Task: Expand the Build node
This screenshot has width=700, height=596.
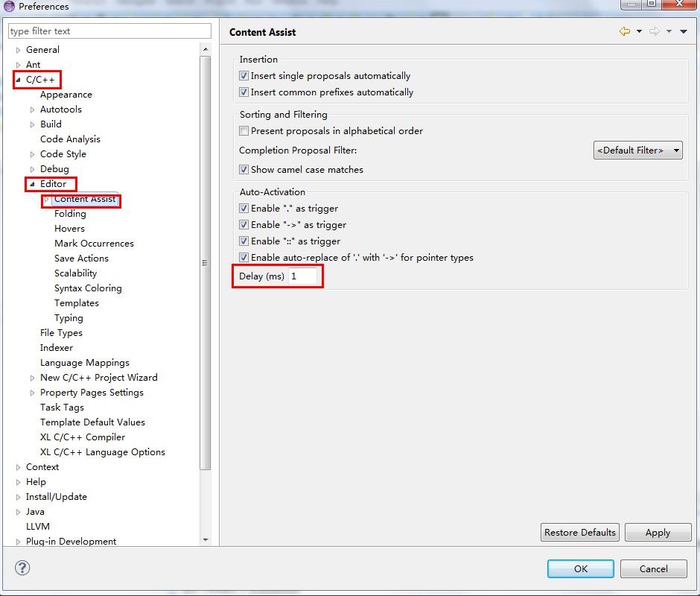Action: 32,124
